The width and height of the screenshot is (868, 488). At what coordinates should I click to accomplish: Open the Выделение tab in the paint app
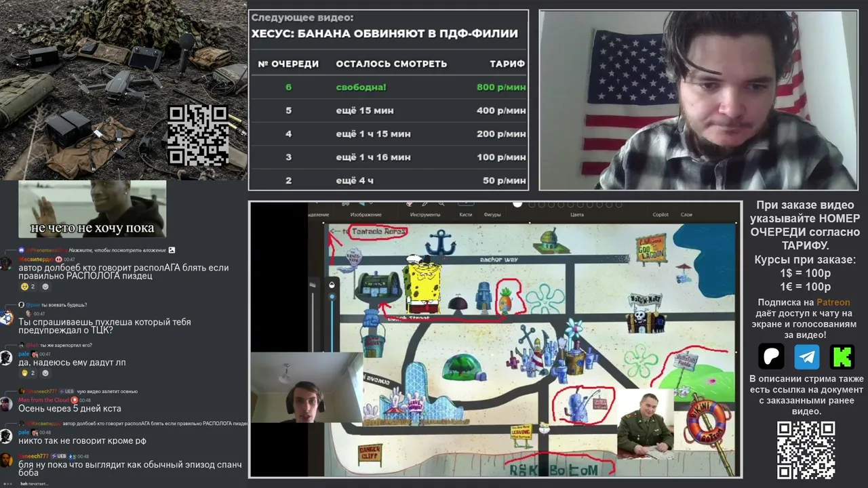click(x=318, y=215)
